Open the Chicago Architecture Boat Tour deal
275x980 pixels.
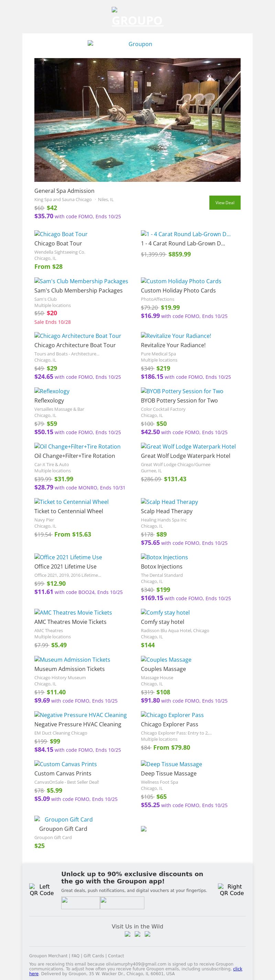tap(78, 336)
